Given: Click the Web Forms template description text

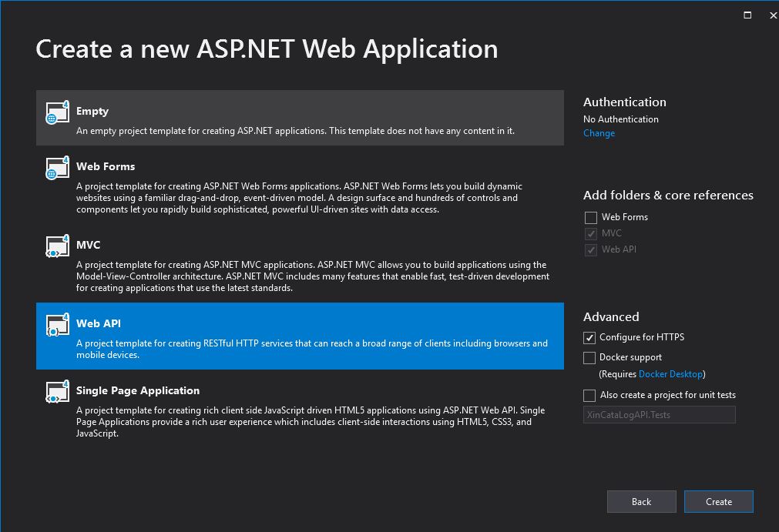Looking at the screenshot, I should (x=299, y=198).
